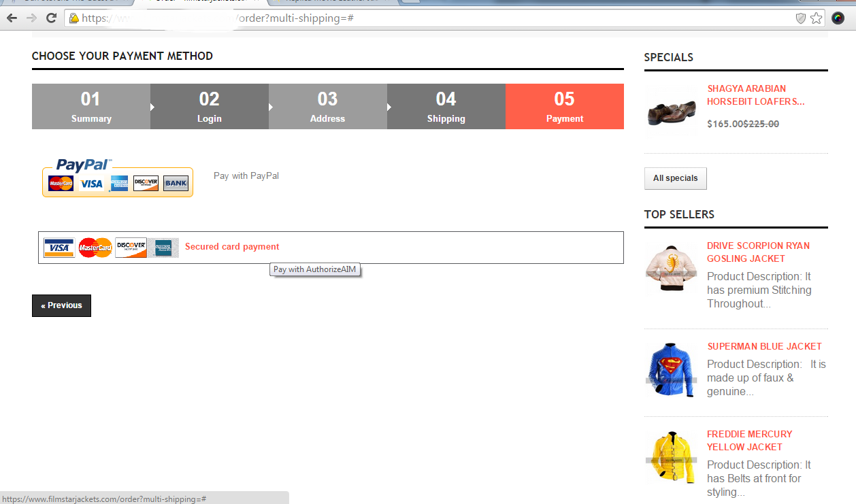
Task: Open Drive Scorpion Ryan Gosling Jacket link
Action: (x=758, y=252)
